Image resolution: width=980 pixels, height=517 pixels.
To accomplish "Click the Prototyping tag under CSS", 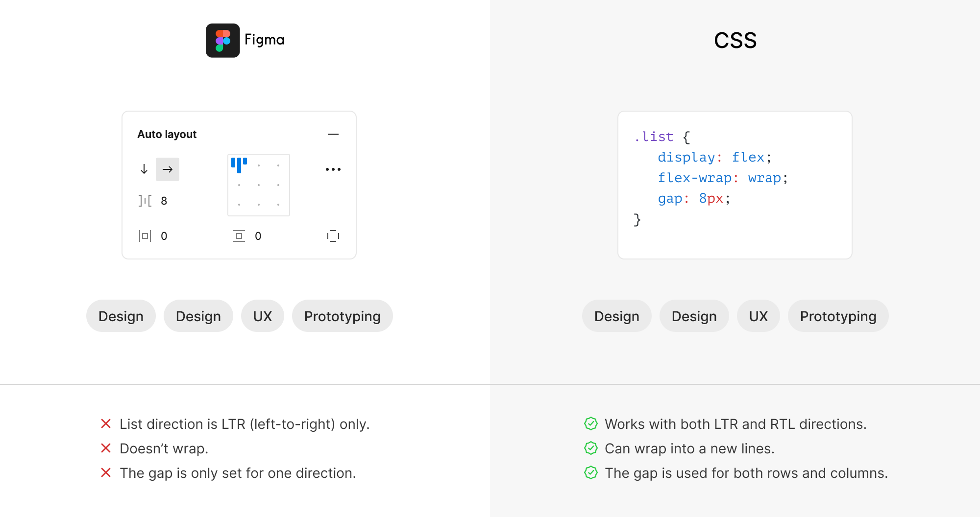I will 838,316.
